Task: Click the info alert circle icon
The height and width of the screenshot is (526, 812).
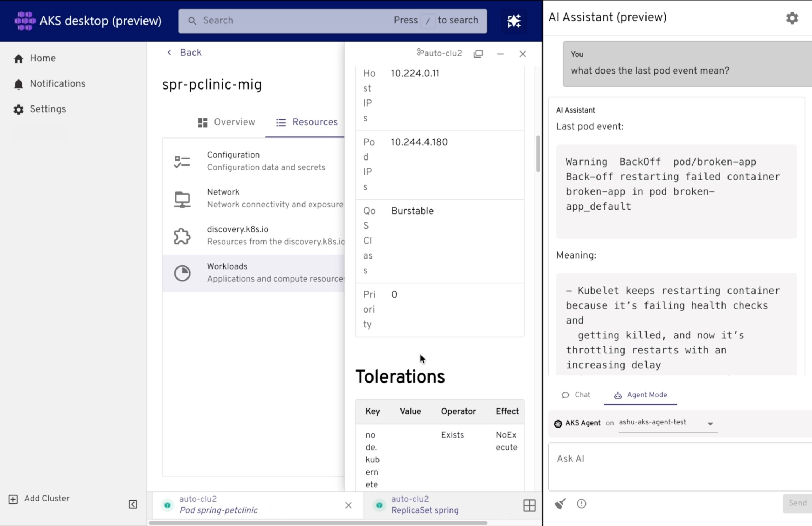Action: 582,504
